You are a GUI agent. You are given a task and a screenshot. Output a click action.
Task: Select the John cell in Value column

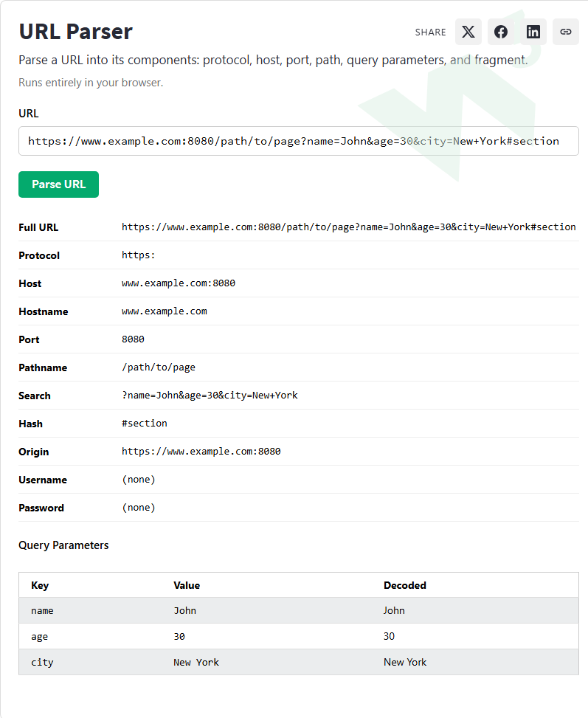coord(184,610)
